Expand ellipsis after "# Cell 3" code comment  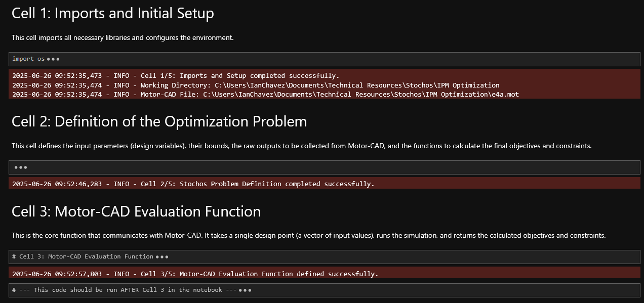click(162, 257)
